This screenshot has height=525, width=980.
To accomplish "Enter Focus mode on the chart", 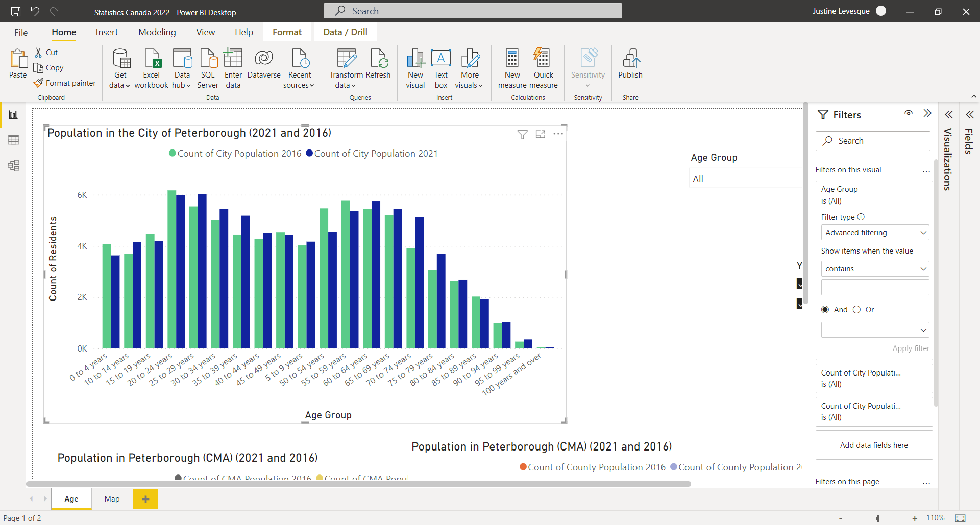I will pos(541,134).
